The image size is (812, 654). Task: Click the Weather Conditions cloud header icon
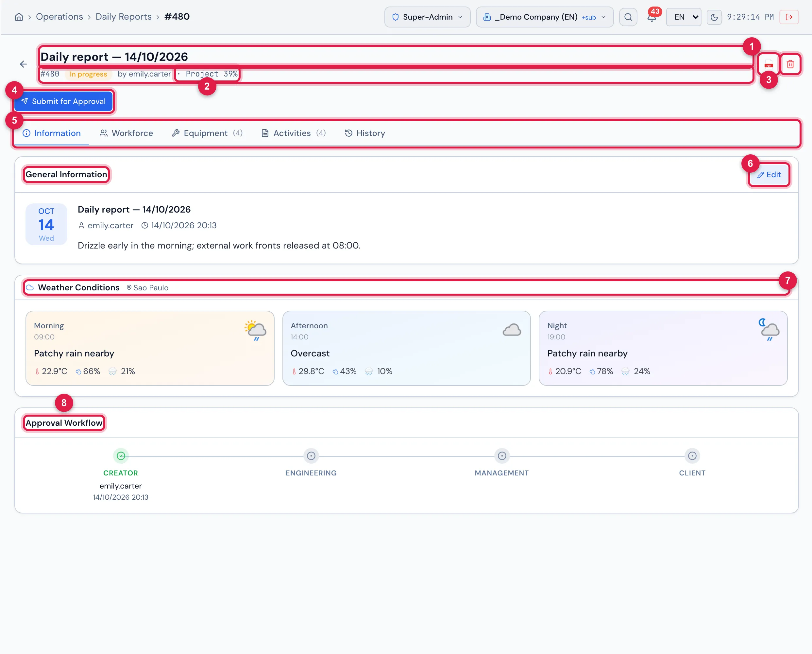(x=30, y=287)
